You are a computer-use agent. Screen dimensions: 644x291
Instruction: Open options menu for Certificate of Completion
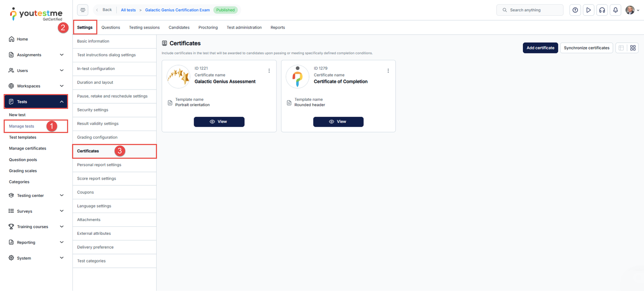click(x=388, y=71)
